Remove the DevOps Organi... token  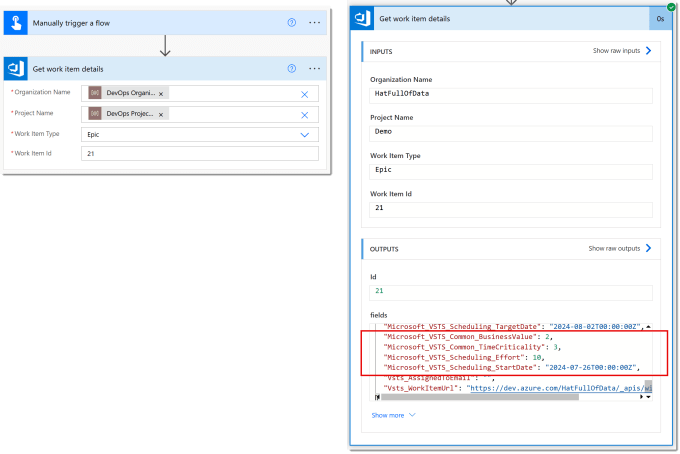tap(161, 94)
